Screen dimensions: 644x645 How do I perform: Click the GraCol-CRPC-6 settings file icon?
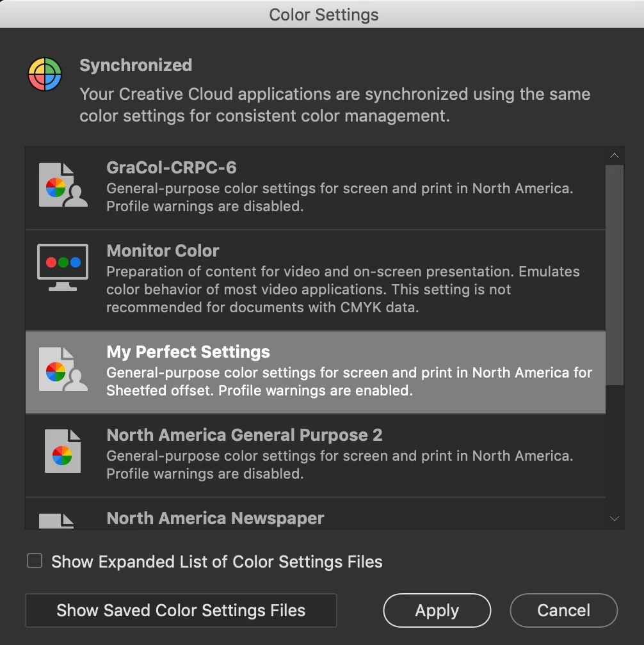63,185
